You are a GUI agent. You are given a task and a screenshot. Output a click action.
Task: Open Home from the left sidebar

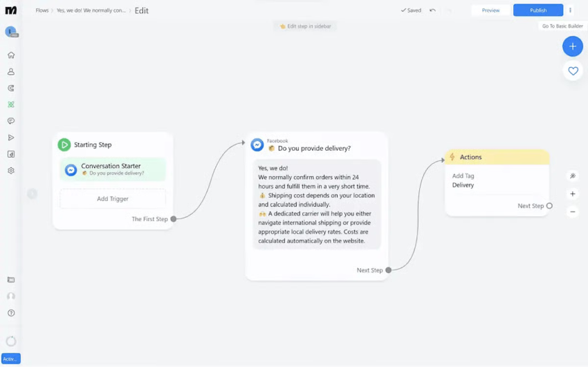(x=11, y=55)
